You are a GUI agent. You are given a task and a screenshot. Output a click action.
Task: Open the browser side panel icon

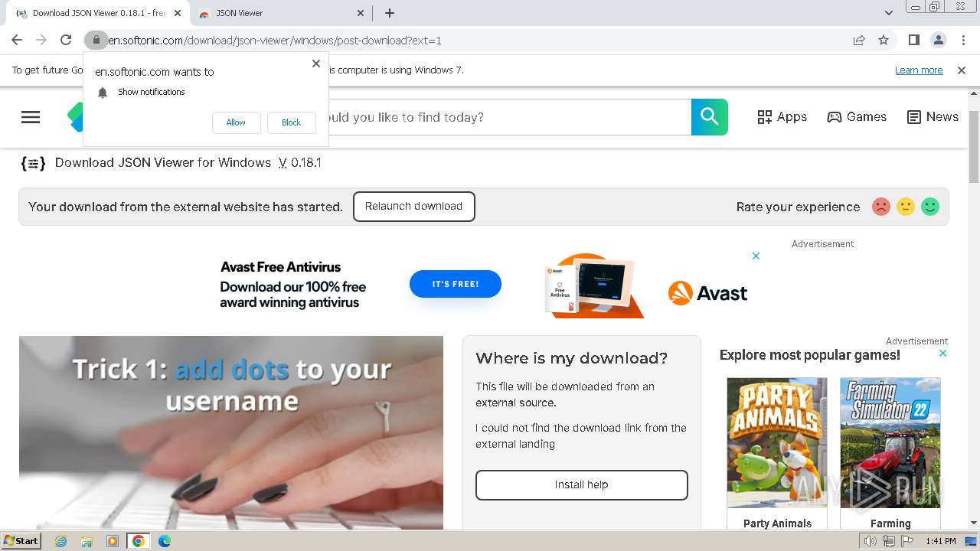coord(913,40)
